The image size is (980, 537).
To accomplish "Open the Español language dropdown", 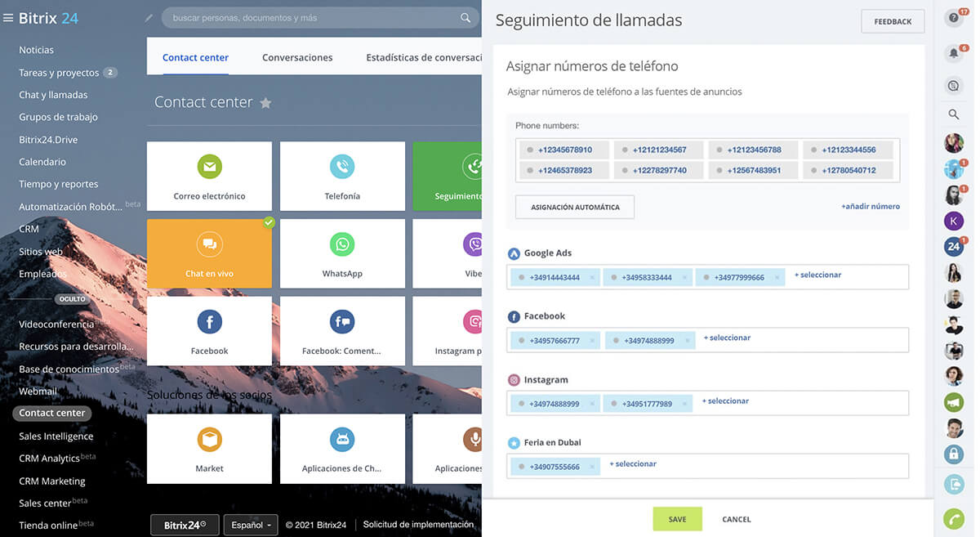I will 251,525.
